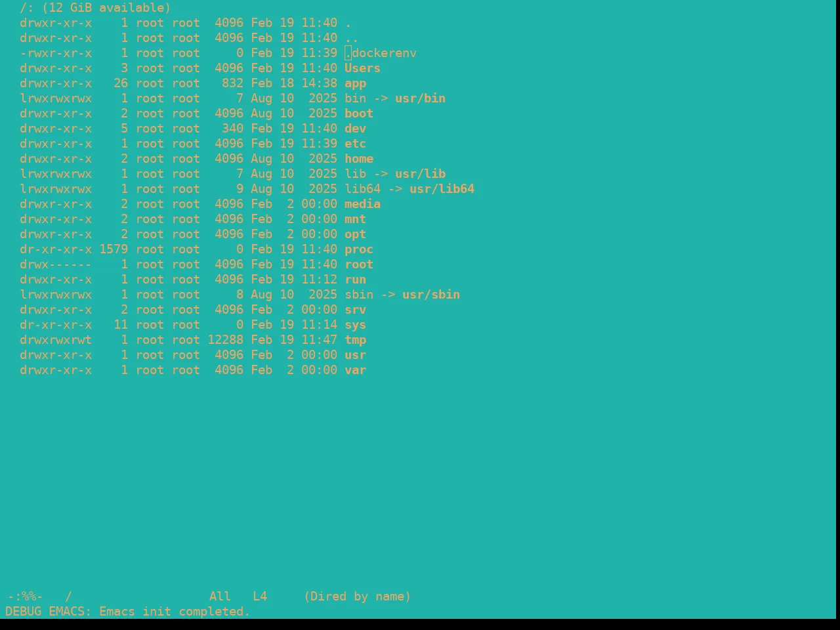Click the .dockerenv file name

coord(381,53)
